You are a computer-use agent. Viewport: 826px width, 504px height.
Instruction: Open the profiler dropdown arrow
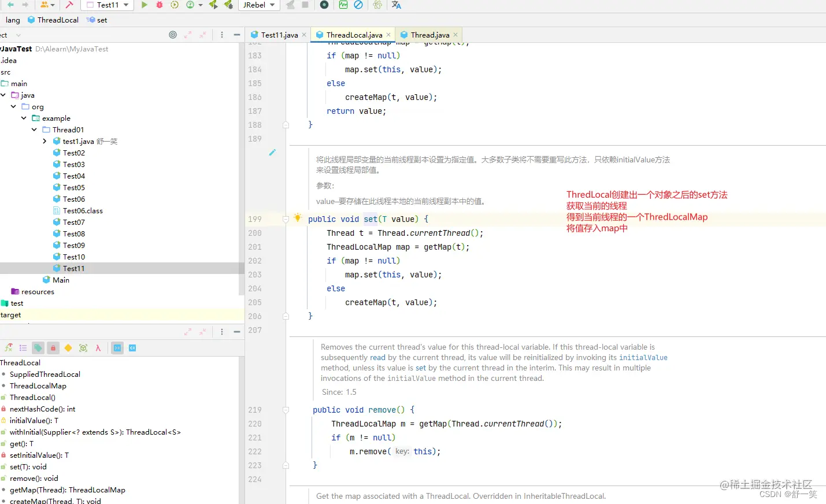[x=201, y=5]
